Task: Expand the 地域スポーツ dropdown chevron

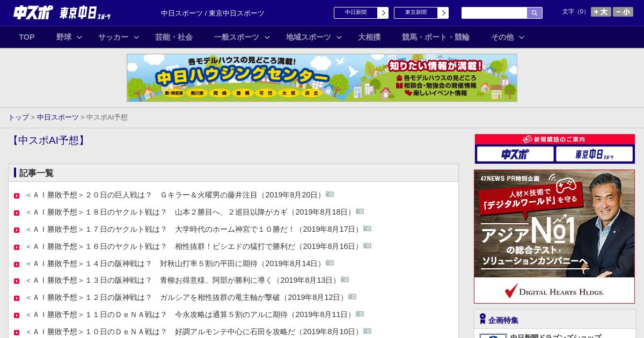Action: coord(339,37)
